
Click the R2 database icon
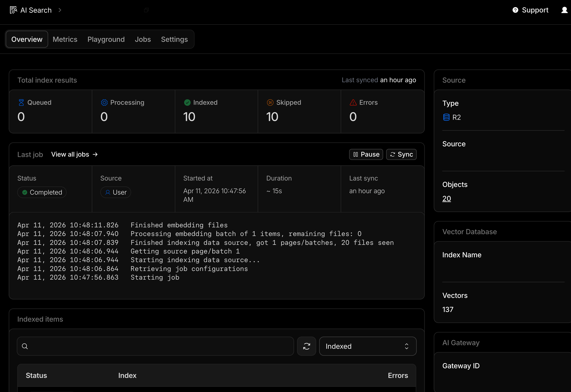point(446,117)
